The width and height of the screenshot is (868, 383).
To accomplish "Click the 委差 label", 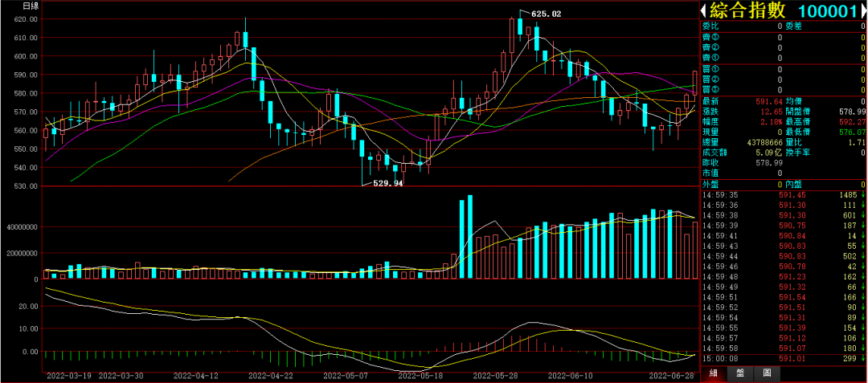I will click(x=794, y=26).
